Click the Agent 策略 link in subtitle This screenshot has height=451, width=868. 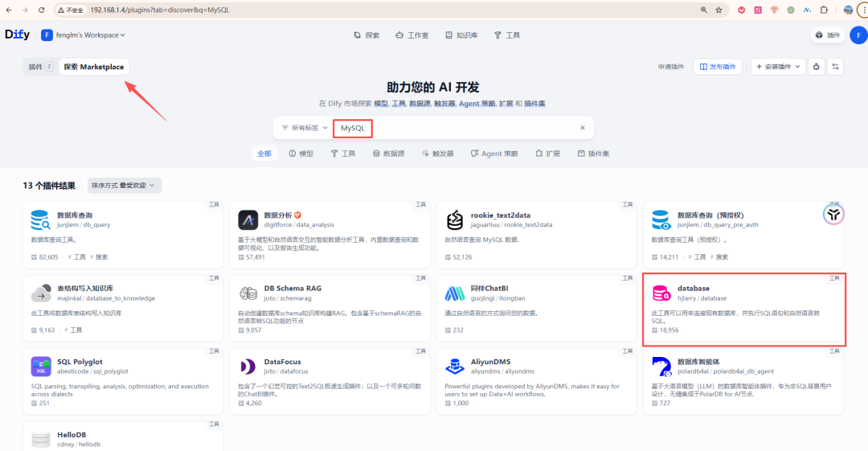point(477,104)
